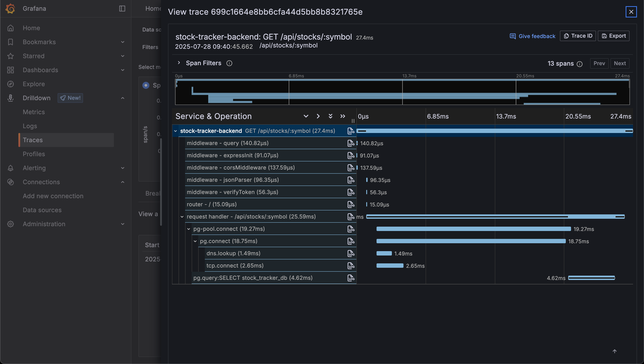Expand the Administration menu section
644x364 pixels.
[x=123, y=224]
